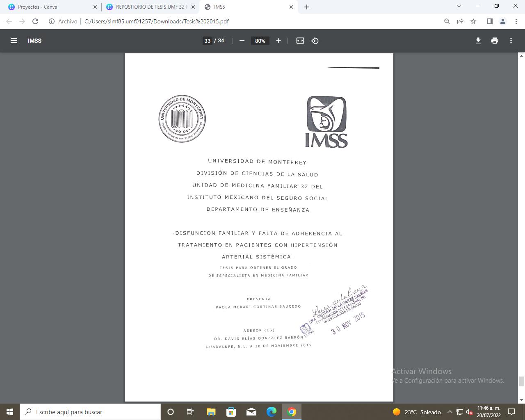Open Mail app from taskbar

251,412
